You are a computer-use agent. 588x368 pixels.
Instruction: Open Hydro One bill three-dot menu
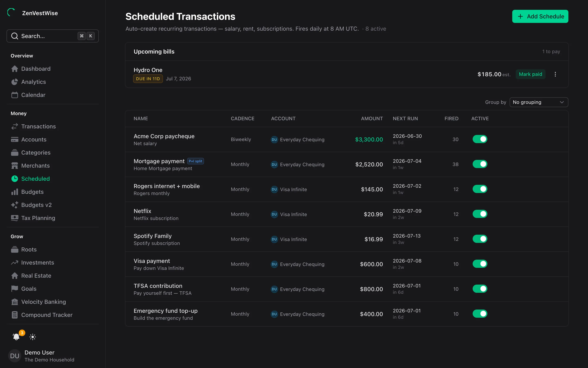click(x=555, y=74)
